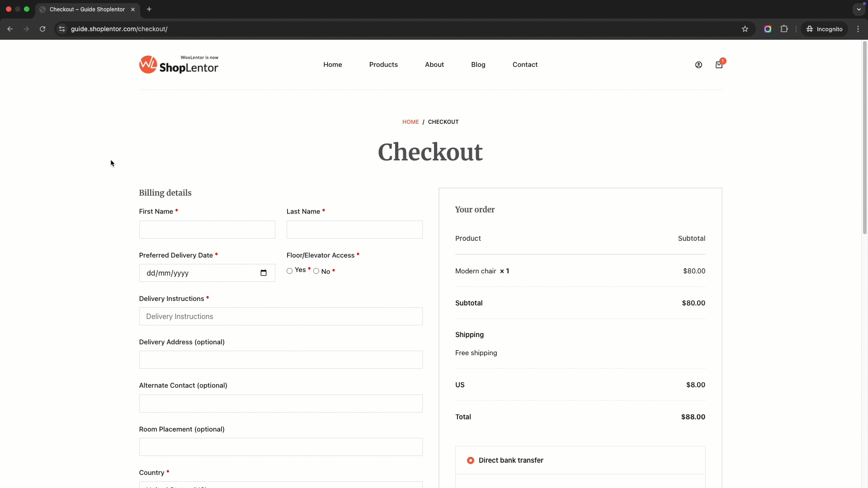868x488 pixels.
Task: Open Chrome three-dot menu
Action: tap(858, 29)
